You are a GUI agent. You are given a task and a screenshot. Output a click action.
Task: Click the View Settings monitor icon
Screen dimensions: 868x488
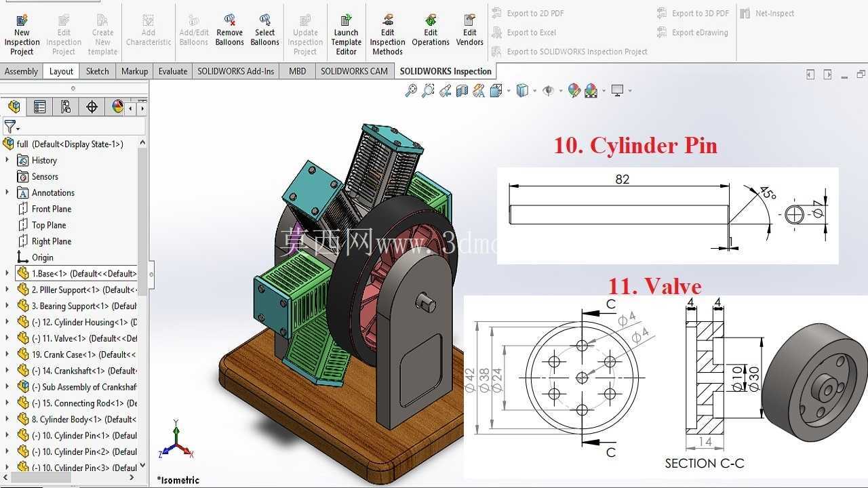(x=617, y=90)
